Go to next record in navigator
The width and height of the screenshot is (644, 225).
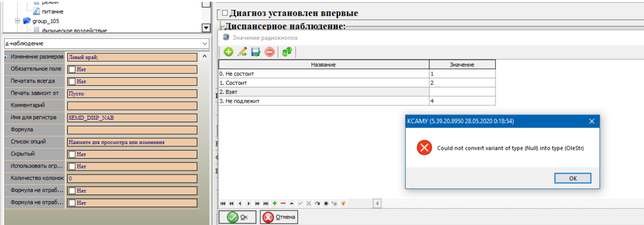click(248, 204)
